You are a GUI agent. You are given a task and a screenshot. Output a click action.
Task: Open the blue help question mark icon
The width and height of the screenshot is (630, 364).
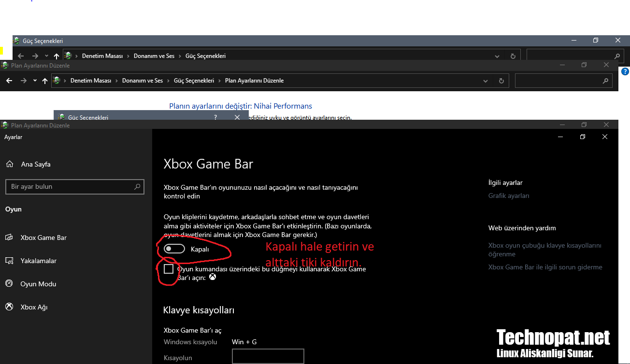625,71
